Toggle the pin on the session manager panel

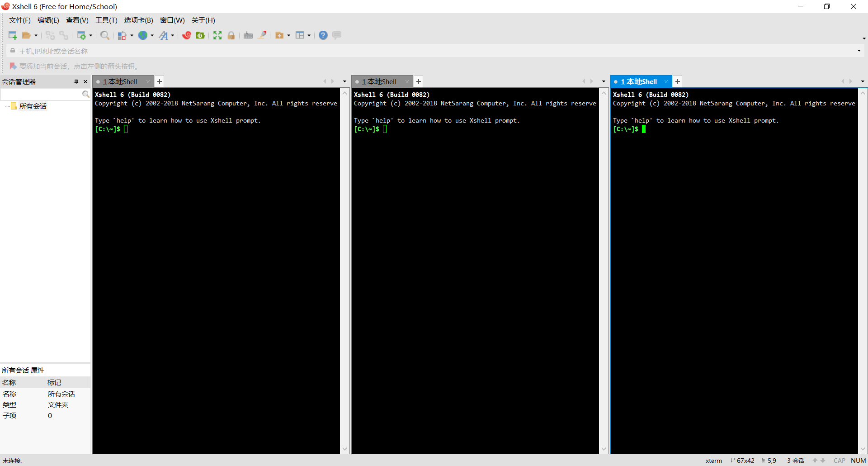point(77,81)
